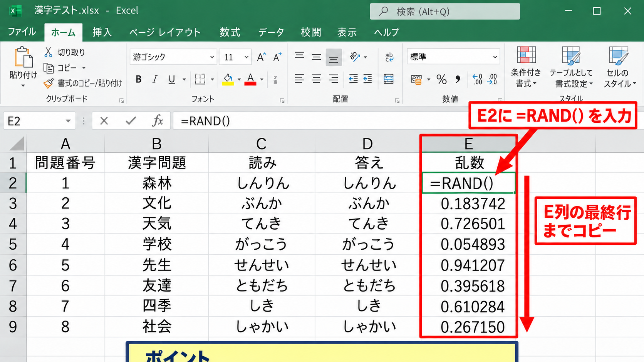Switch to the 数式 tab
Viewport: 644px width, 362px height.
(230, 32)
